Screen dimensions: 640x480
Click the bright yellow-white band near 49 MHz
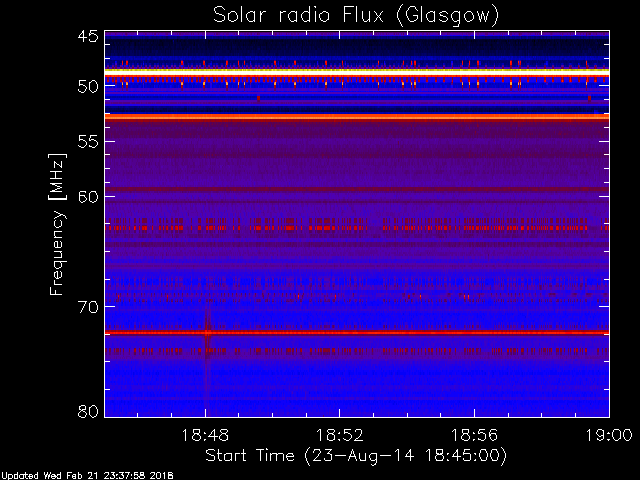[x=357, y=71]
